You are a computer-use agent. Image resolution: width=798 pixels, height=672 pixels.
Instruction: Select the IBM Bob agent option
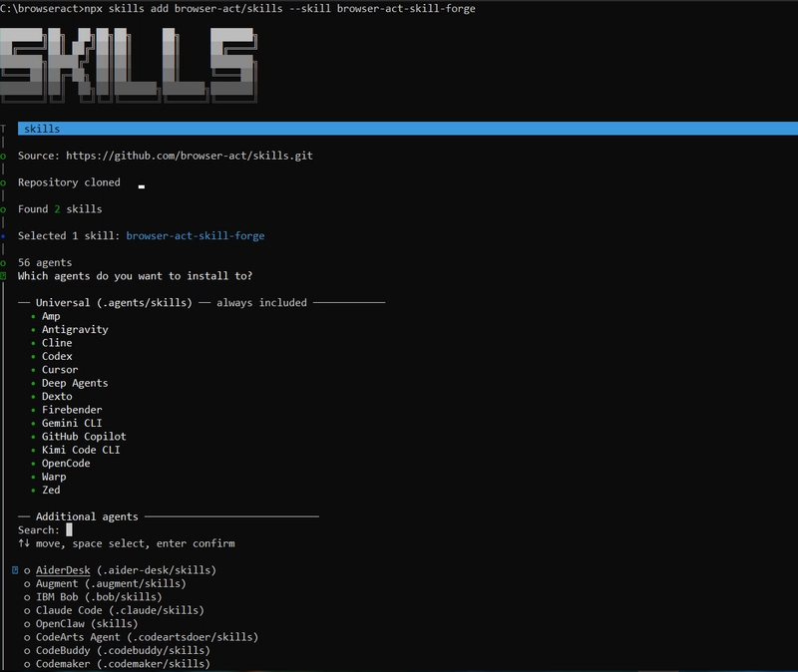point(93,596)
